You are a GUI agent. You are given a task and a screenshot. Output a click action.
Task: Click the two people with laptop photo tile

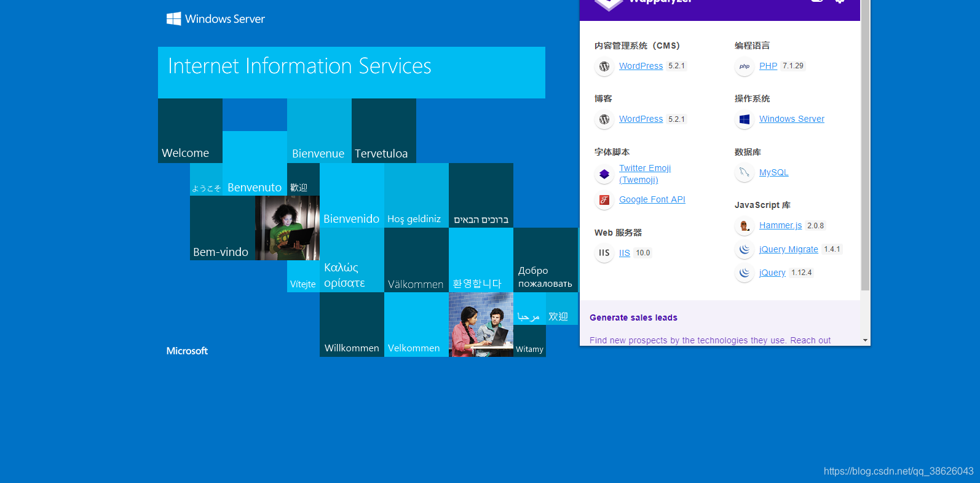(481, 324)
